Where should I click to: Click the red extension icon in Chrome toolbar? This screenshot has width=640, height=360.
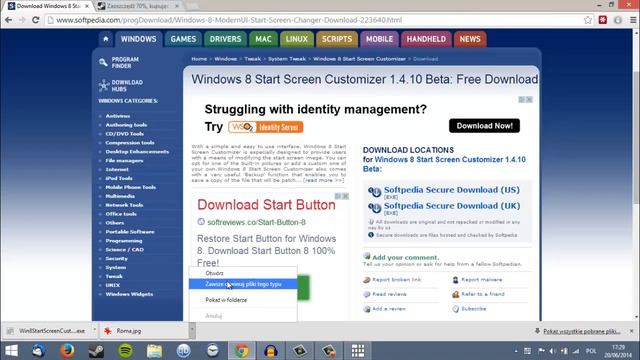tap(603, 20)
